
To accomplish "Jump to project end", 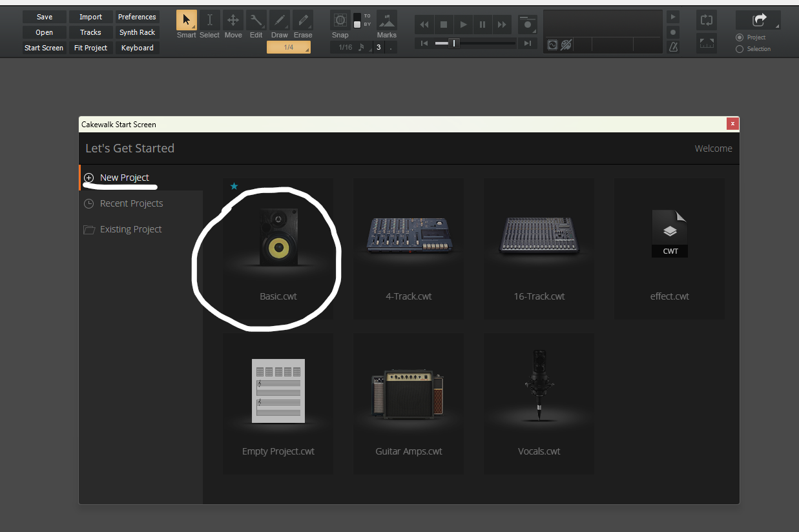I will (x=528, y=43).
